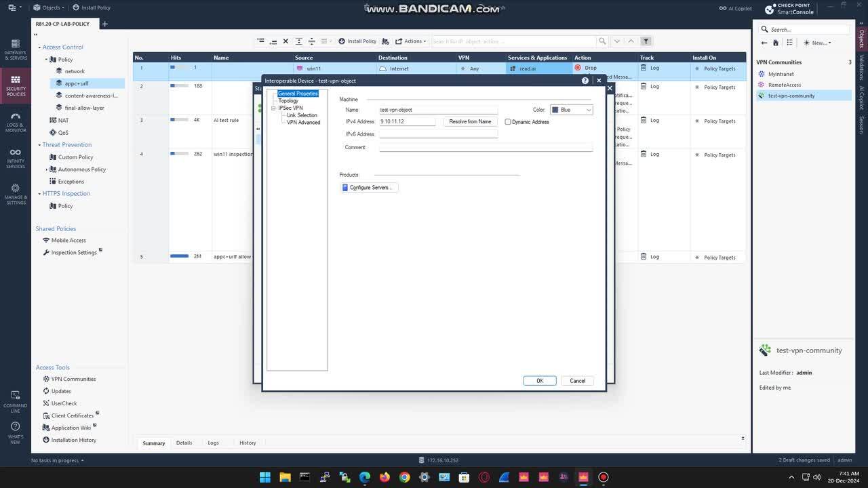Open the New... dropdown in the Objects panel
868x488 pixels.
point(817,43)
